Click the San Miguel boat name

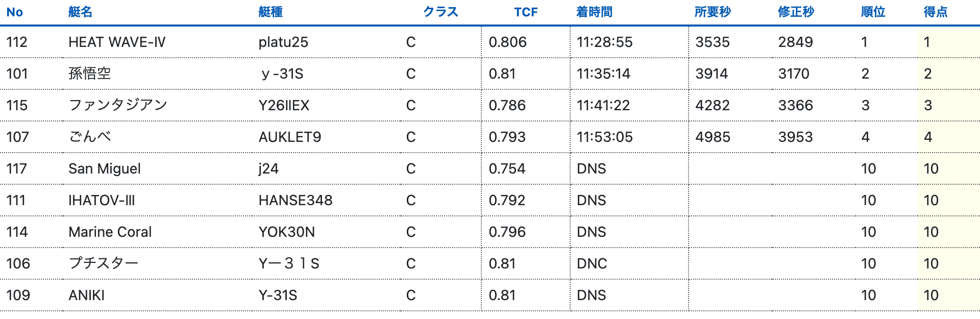pos(105,168)
